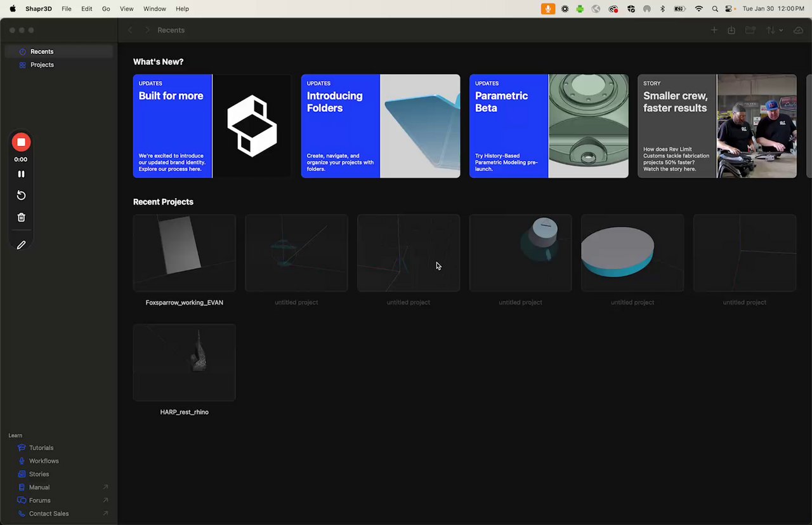Open the untitled project showing a blue-edged disc
This screenshot has width=812, height=525.
click(632, 253)
